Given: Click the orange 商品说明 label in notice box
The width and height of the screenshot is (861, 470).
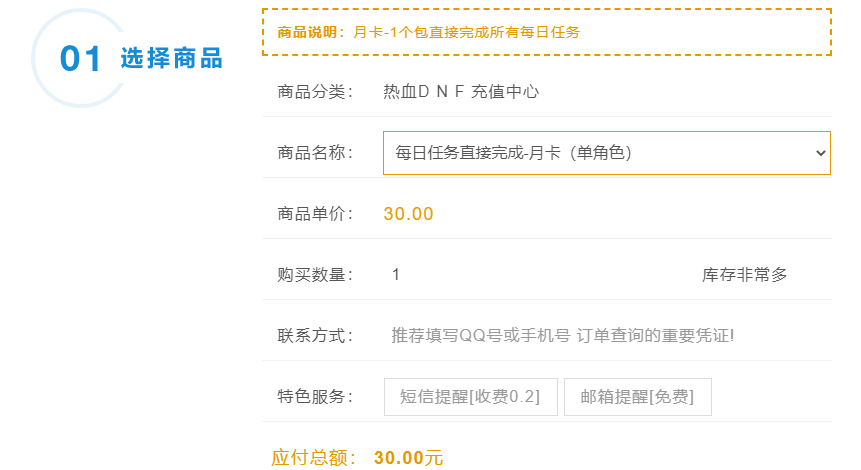Looking at the screenshot, I should 311,32.
